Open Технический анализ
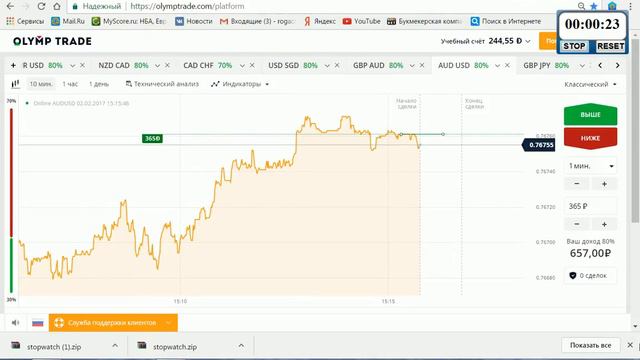Viewport: 640px width, 360px height. (162, 84)
